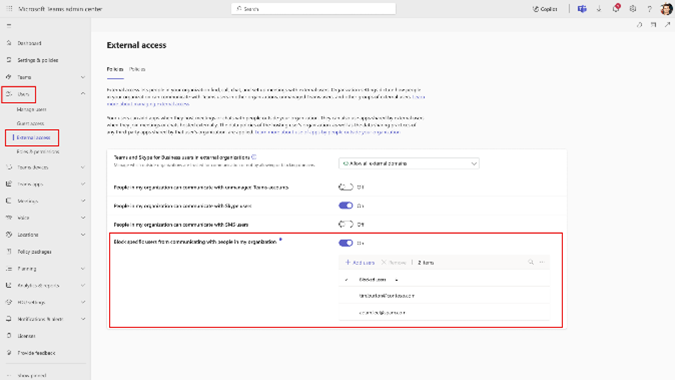Expand the Teams apps chevron
The image size is (675, 380).
83,184
